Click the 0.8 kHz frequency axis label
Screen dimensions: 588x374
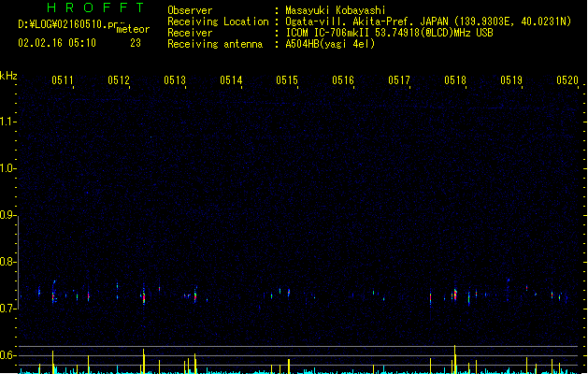(x=7, y=262)
